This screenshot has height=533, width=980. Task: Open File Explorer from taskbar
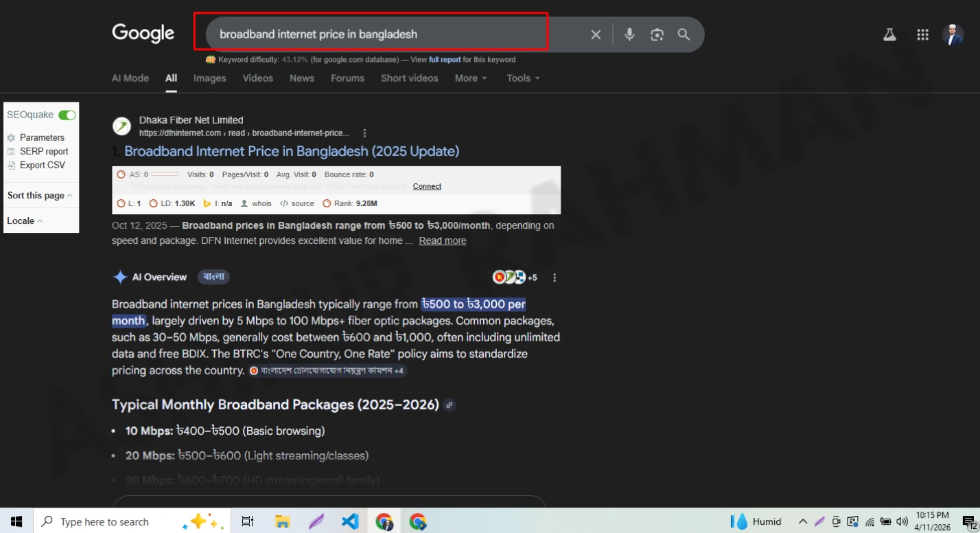(282, 521)
